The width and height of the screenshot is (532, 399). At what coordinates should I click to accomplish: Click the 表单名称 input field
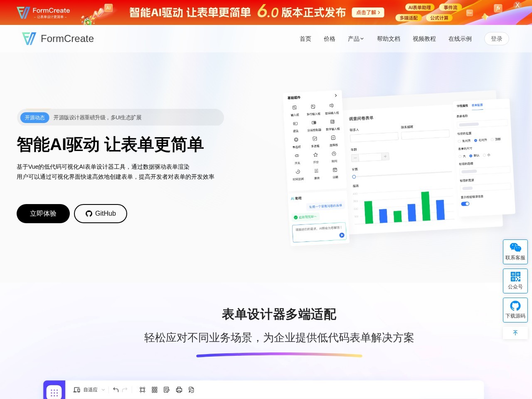tap(482, 123)
